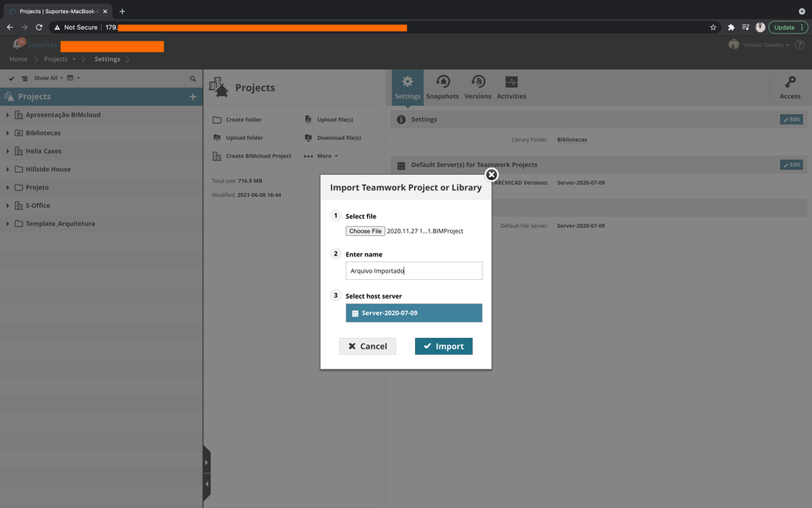Click the search magnifier in the sidebar

pyautogui.click(x=193, y=79)
